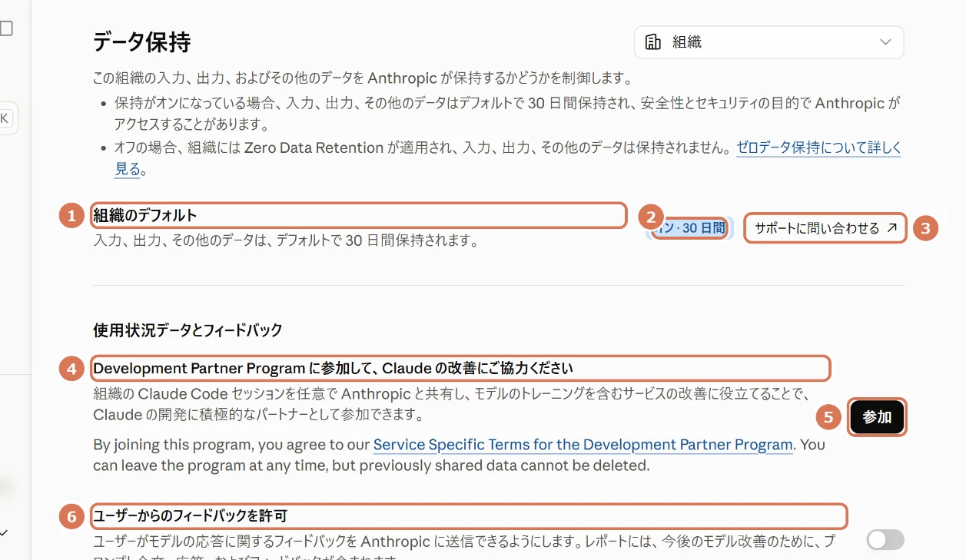Viewport: 966px width, 560px height.
Task: Click the sentence starting By joining this program
Action: pos(459,455)
